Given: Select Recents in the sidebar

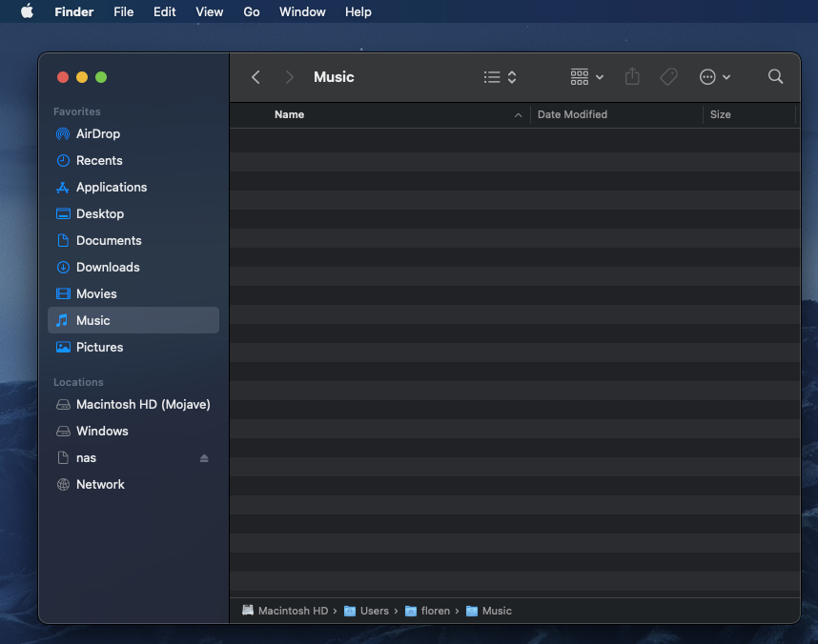Looking at the screenshot, I should (133, 161).
